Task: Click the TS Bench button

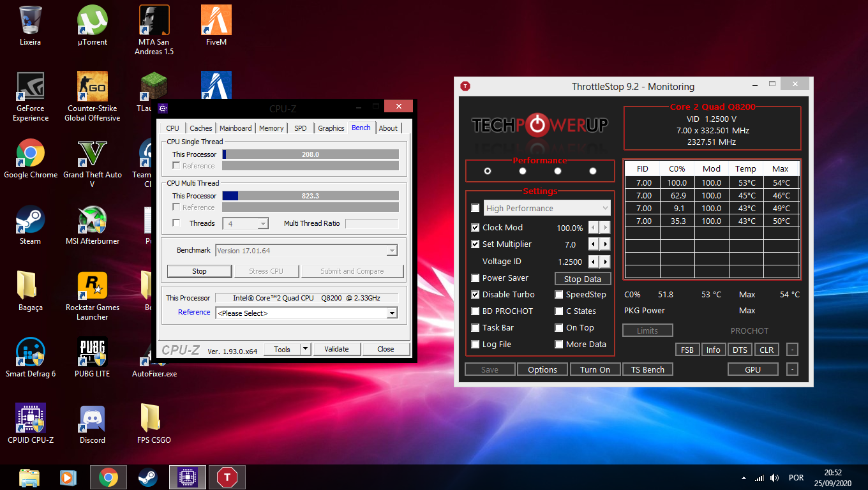Action: 648,369
